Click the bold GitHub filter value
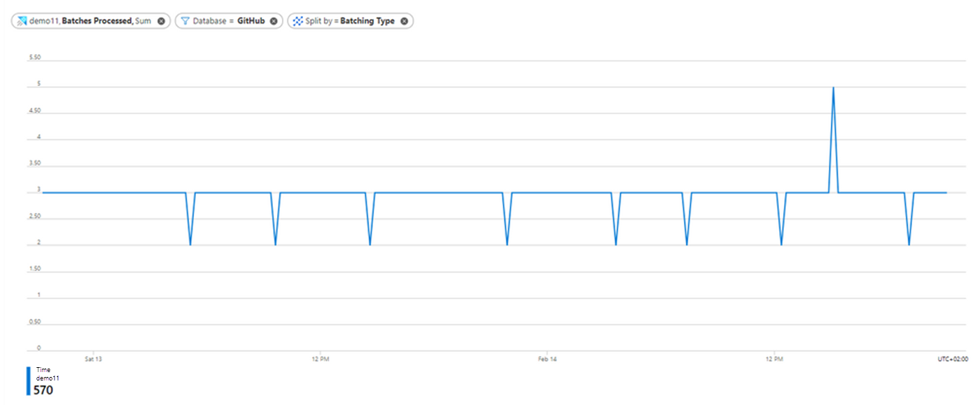 pyautogui.click(x=251, y=20)
